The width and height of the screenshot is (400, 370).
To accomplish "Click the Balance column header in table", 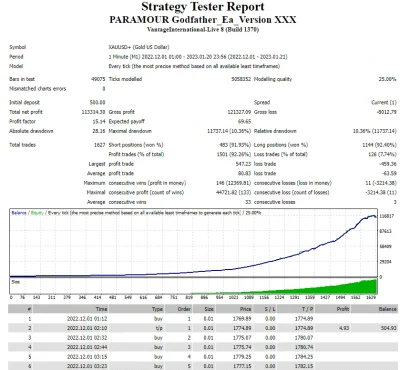I will coord(388,309).
